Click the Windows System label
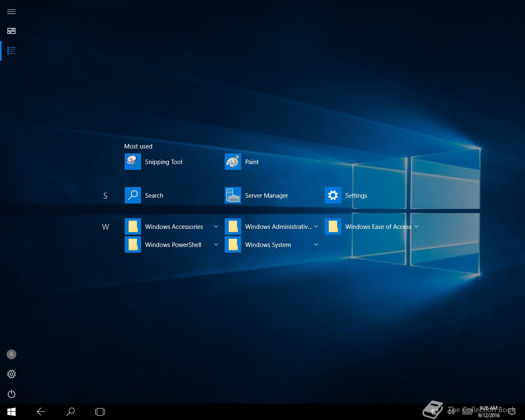This screenshot has height=420, width=525. coord(268,245)
